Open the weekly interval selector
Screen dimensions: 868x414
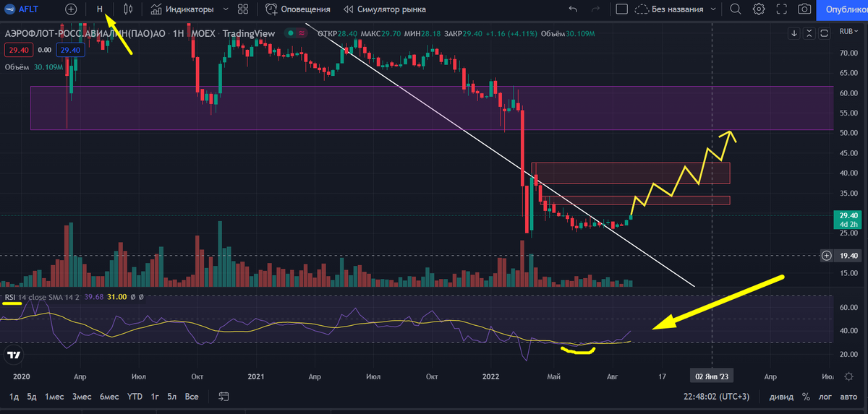point(100,9)
